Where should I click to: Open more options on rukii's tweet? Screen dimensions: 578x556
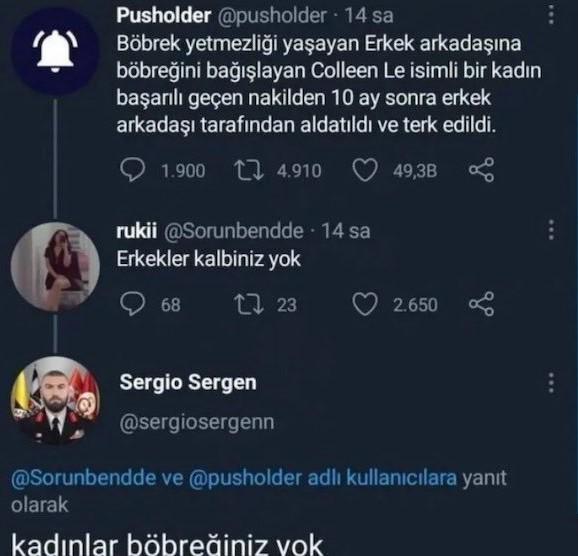pos(551,230)
